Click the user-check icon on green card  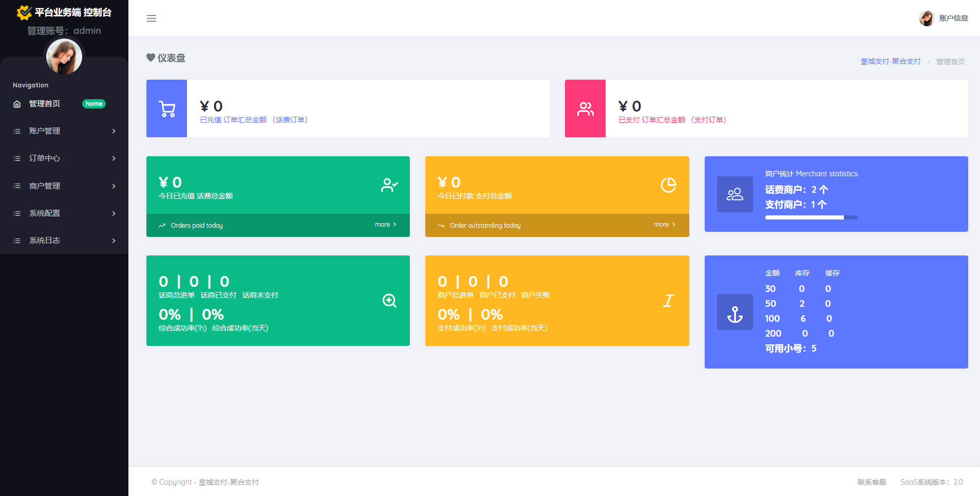389,185
